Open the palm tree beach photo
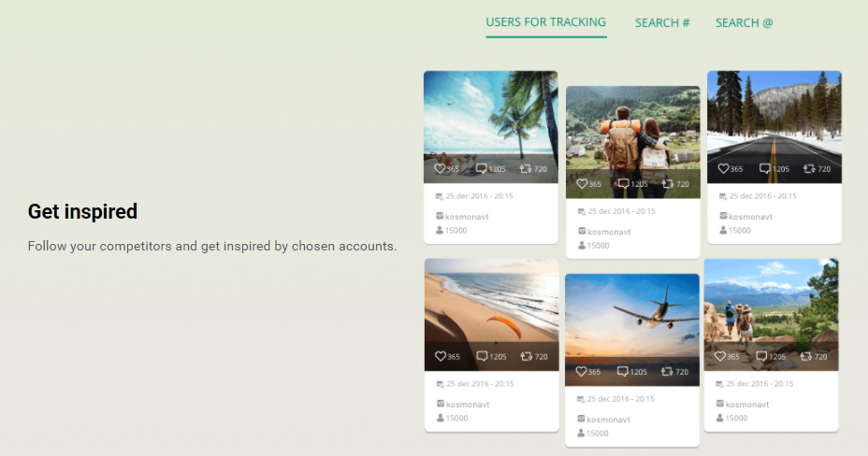This screenshot has height=456, width=868. pos(491,126)
